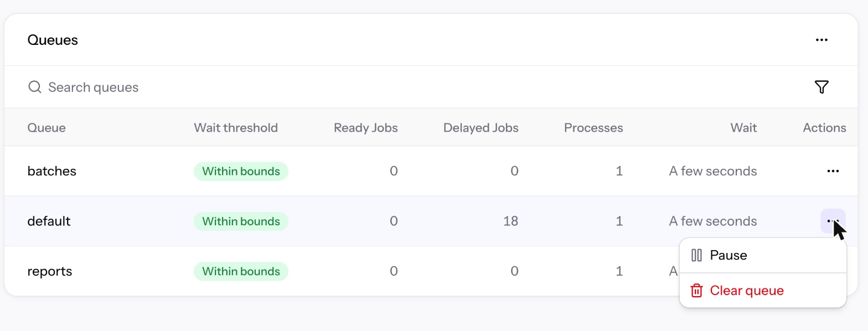Click default row A few seconds wait
This screenshot has height=331, width=868.
(713, 221)
